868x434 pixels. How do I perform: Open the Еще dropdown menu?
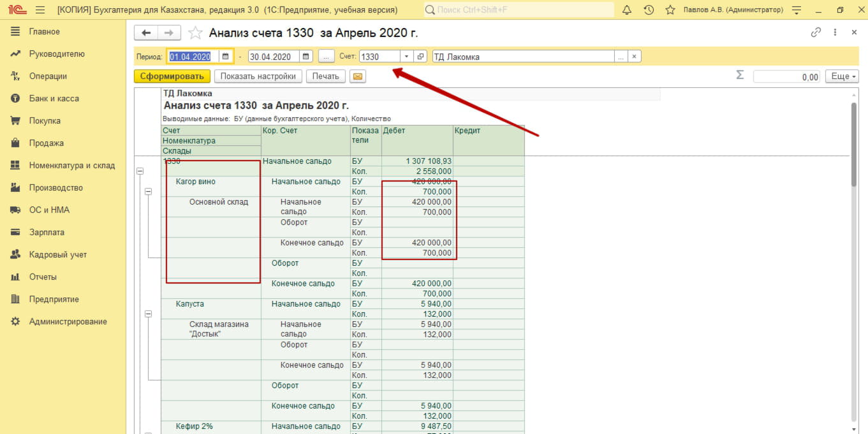click(841, 76)
